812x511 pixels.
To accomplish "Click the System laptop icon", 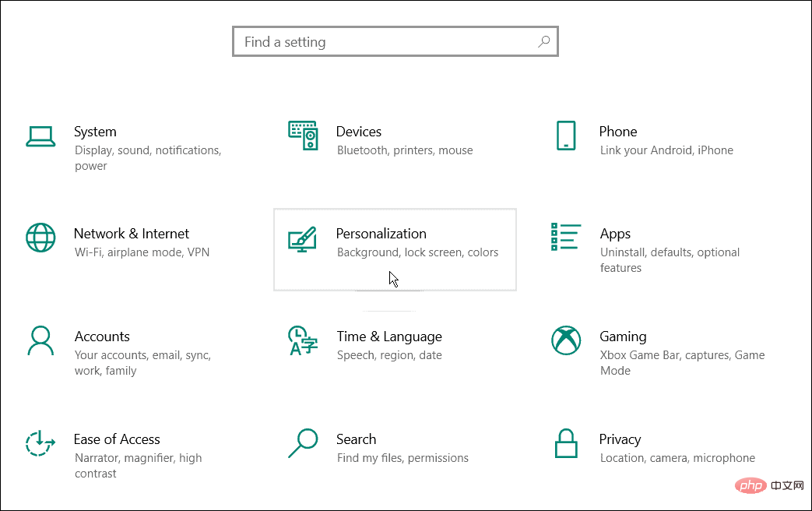I will coord(40,136).
